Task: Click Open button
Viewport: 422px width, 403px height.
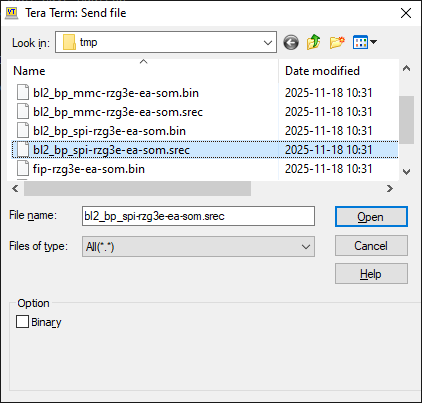Action: click(371, 217)
